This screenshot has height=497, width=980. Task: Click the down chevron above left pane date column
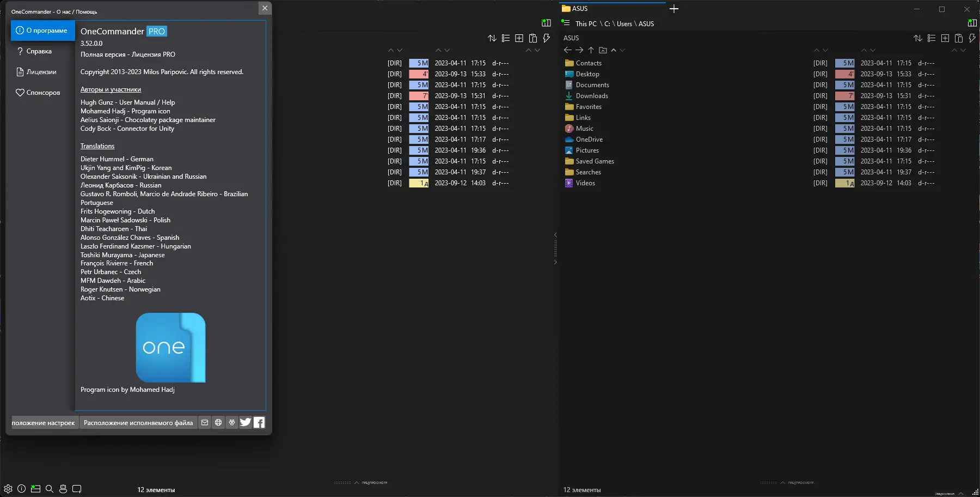coord(447,50)
